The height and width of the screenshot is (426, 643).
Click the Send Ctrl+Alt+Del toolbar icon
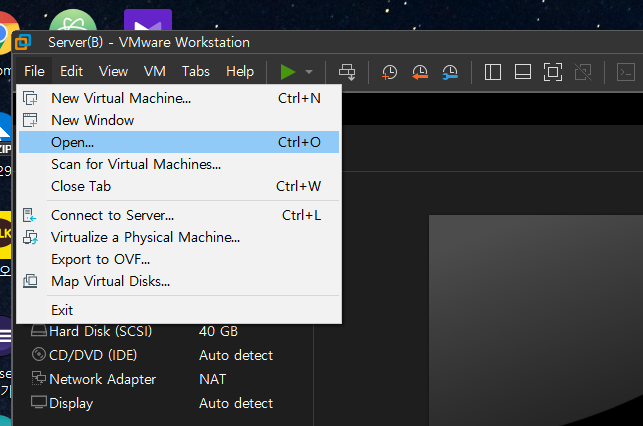click(347, 72)
